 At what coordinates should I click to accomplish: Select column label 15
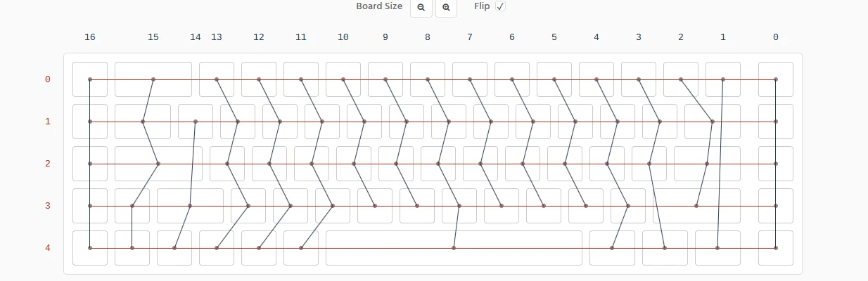[153, 37]
